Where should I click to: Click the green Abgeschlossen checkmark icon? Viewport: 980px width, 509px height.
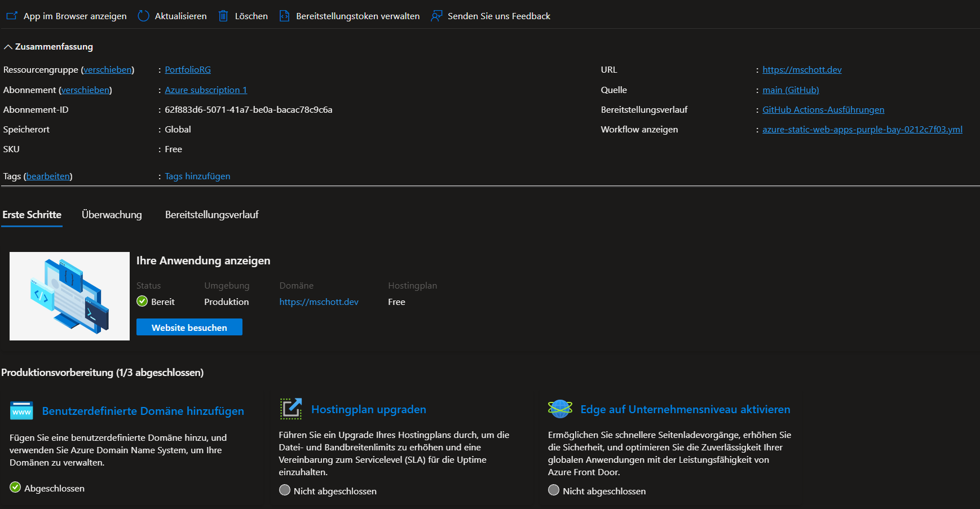(15, 488)
